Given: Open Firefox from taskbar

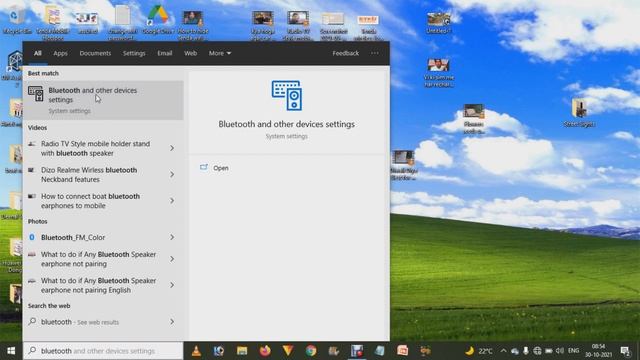Looking at the screenshot, I should click(x=265, y=351).
